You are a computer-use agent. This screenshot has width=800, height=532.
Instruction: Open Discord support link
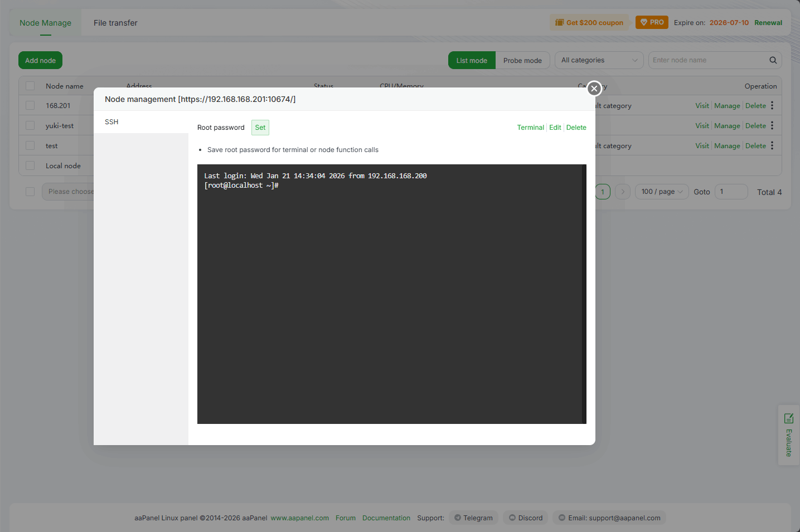point(525,518)
